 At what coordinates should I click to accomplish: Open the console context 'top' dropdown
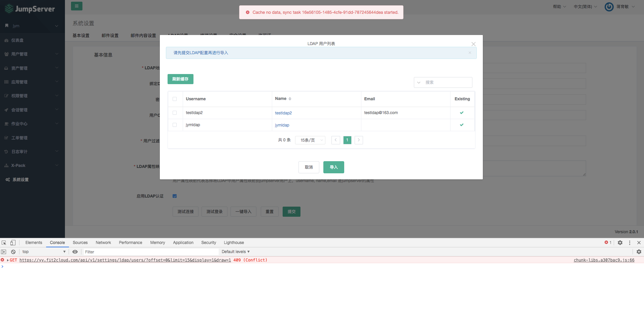point(44,252)
